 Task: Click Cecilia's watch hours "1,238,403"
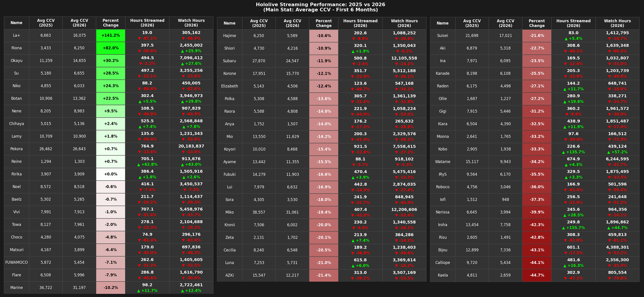(x=404, y=247)
